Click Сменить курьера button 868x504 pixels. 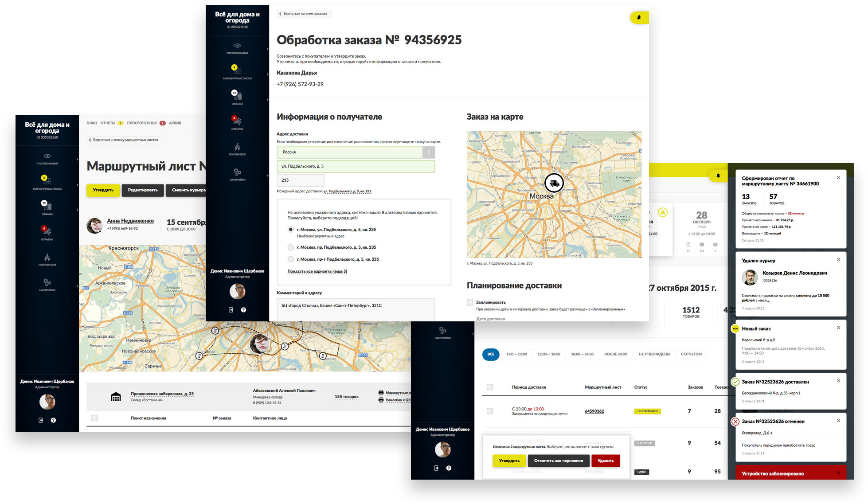click(186, 190)
